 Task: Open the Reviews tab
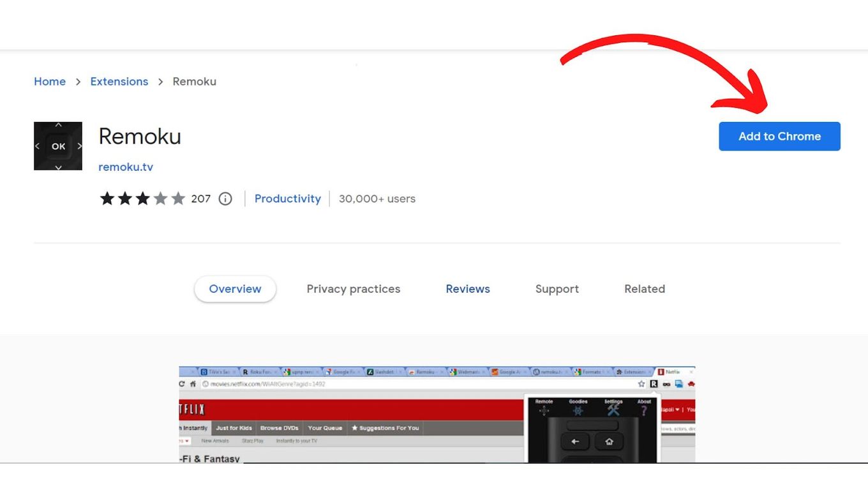[468, 289]
